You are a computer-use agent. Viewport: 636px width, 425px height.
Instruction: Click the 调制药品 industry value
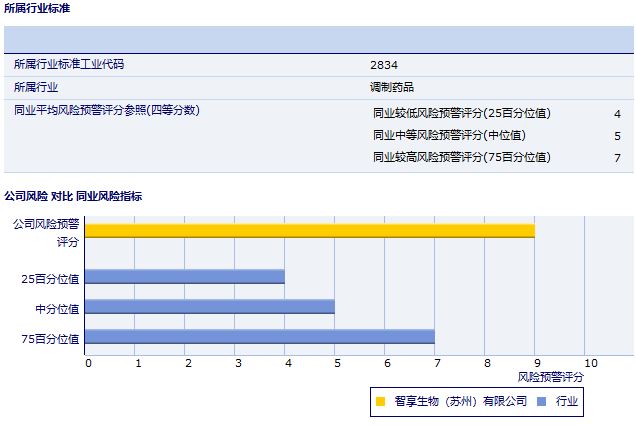[392, 87]
